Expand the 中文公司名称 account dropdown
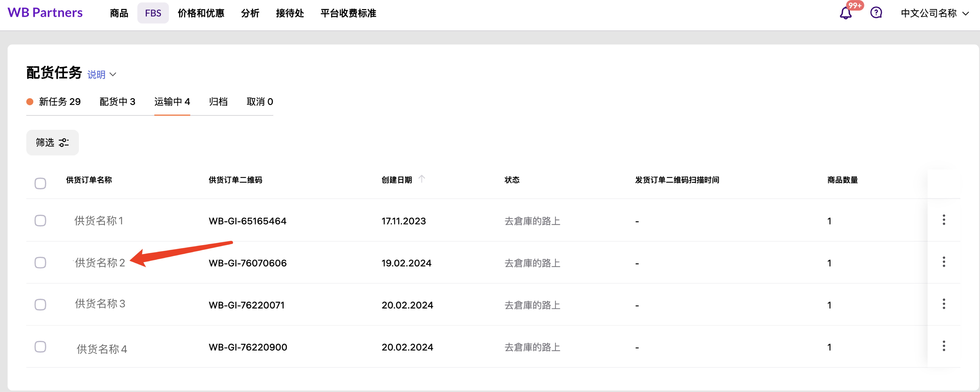The height and width of the screenshot is (392, 980). pyautogui.click(x=934, y=13)
